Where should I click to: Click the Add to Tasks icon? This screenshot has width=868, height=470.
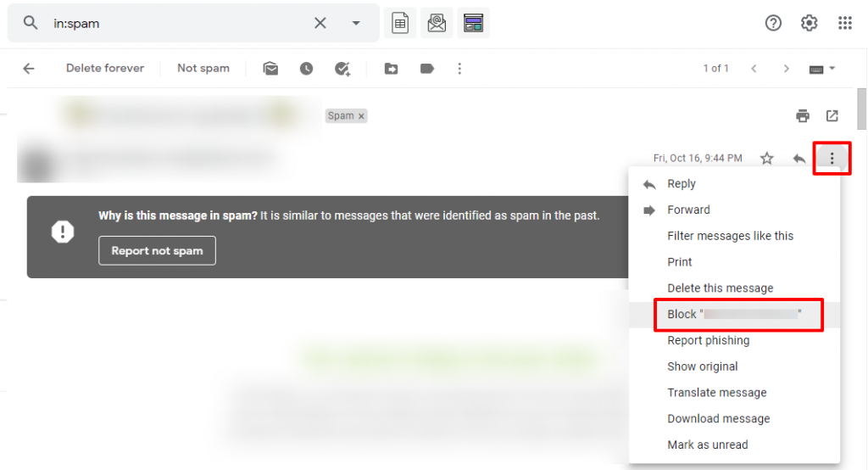[x=342, y=68]
